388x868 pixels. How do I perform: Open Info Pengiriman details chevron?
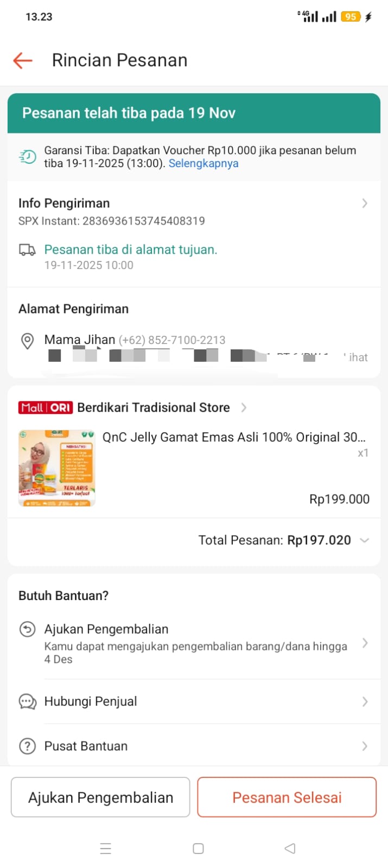click(365, 203)
